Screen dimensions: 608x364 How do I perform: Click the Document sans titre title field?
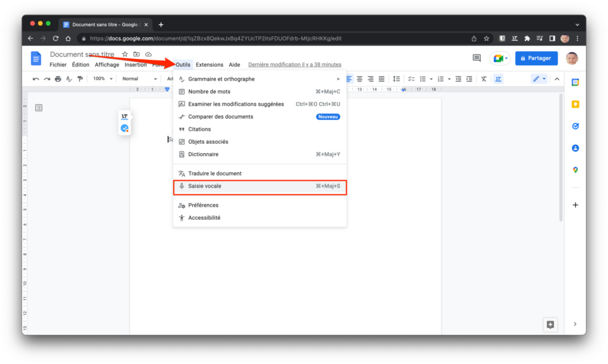click(82, 55)
